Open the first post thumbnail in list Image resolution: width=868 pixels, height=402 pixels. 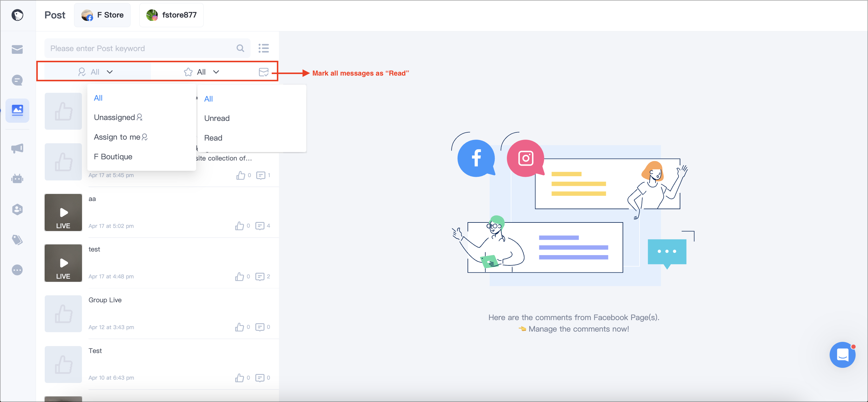(x=63, y=111)
